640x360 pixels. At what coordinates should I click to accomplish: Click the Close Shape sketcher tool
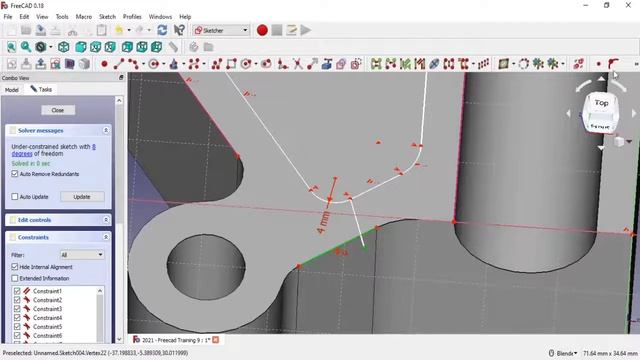(376, 64)
